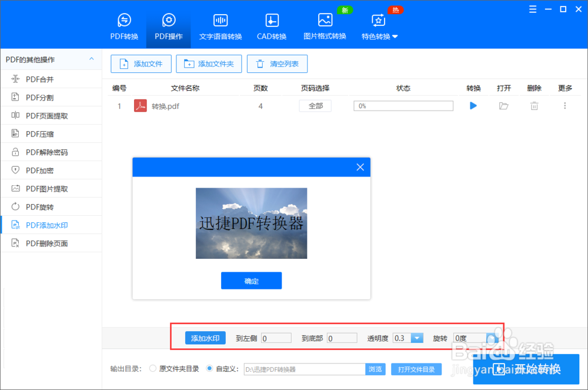Select PDF旋转 in the sidebar
The width and height of the screenshot is (588, 390).
(51, 207)
